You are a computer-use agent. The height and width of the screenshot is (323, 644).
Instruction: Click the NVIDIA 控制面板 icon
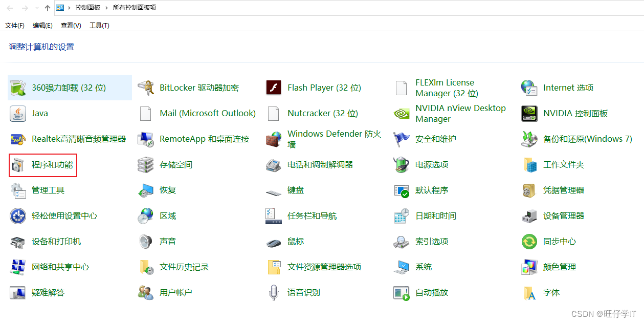click(x=529, y=113)
